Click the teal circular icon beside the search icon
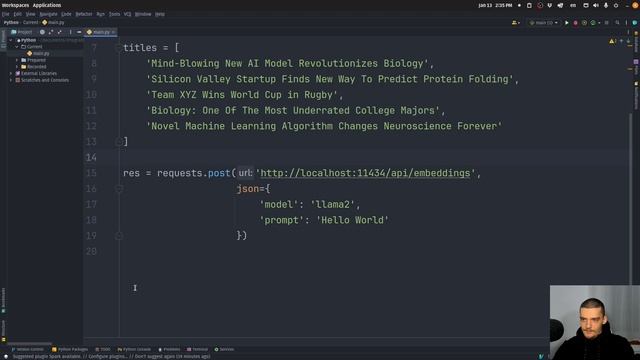Image resolution: width=640 pixels, height=360 pixels. (635, 23)
